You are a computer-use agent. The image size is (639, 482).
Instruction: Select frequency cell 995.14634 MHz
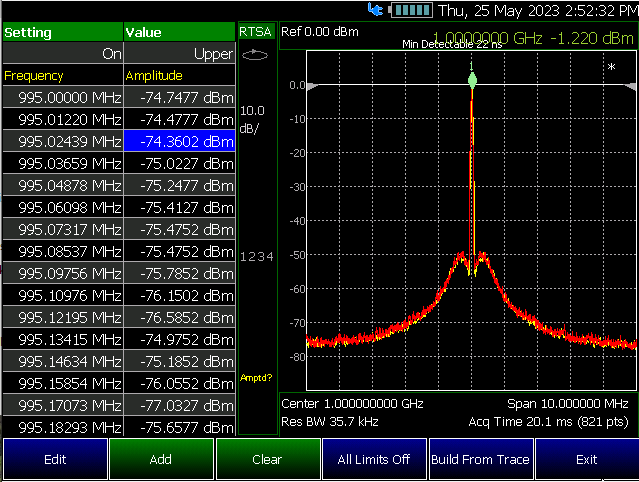(x=63, y=361)
